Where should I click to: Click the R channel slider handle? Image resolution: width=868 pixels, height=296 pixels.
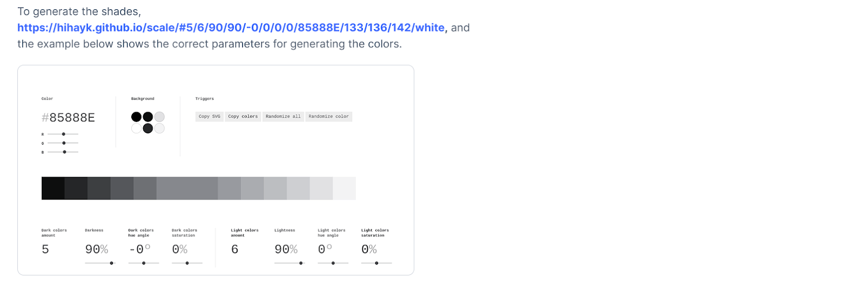point(63,134)
